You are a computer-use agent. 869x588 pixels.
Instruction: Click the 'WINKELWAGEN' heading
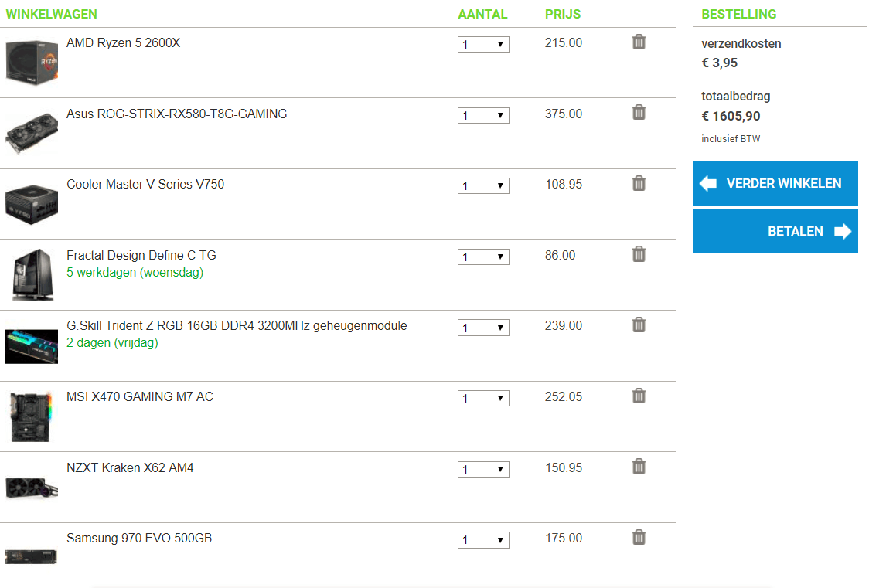coord(52,15)
